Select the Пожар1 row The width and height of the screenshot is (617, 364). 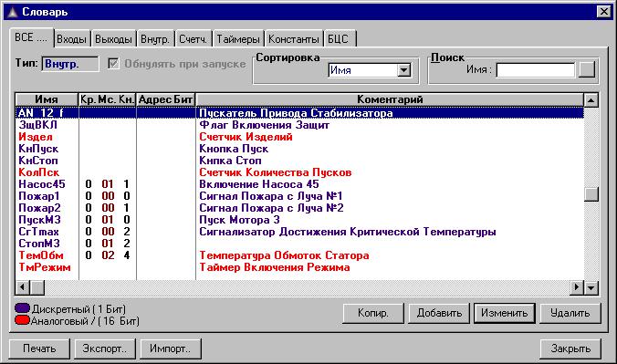[299, 196]
